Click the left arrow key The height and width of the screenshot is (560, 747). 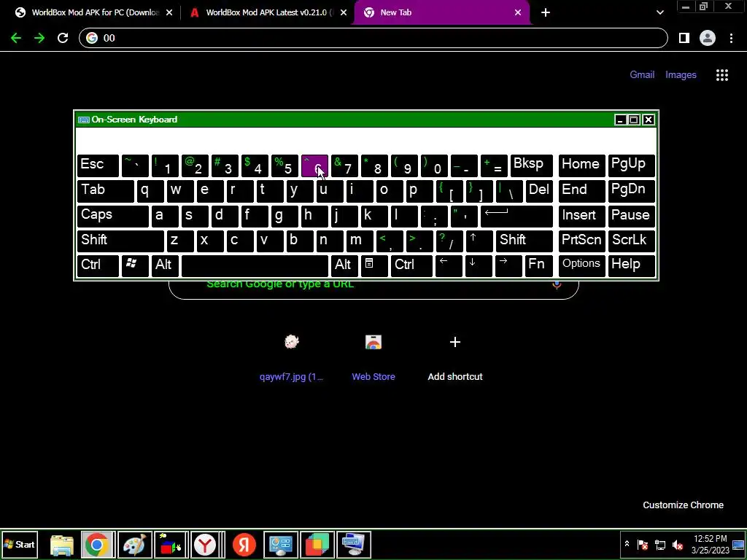point(449,265)
